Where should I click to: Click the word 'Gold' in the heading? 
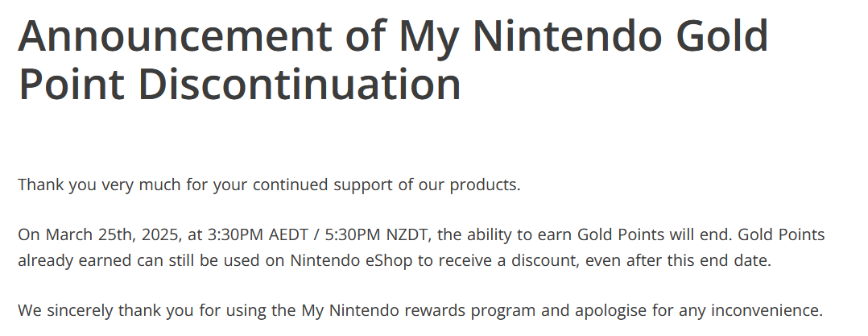click(722, 36)
